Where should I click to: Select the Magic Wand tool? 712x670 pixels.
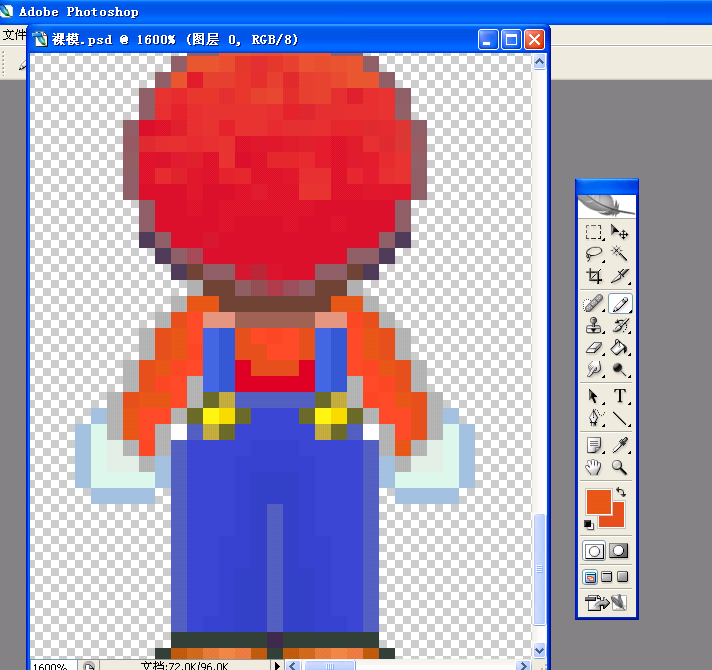[x=619, y=254]
